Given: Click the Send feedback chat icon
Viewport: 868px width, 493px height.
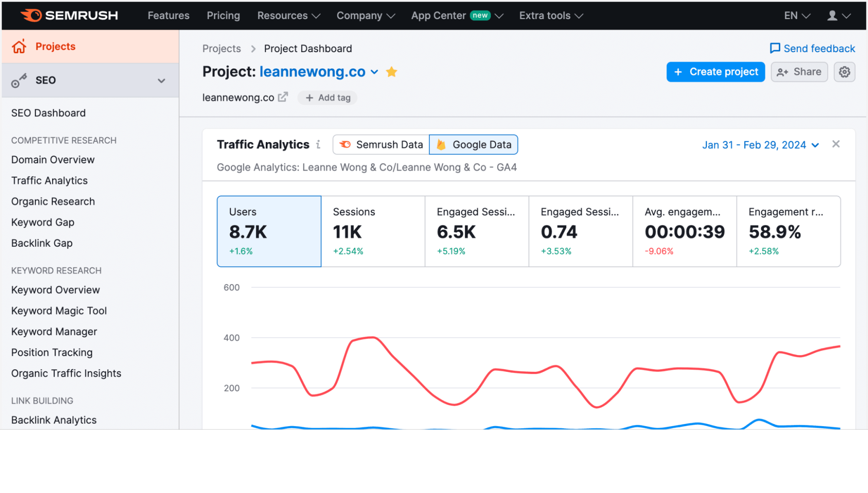Looking at the screenshot, I should point(775,48).
